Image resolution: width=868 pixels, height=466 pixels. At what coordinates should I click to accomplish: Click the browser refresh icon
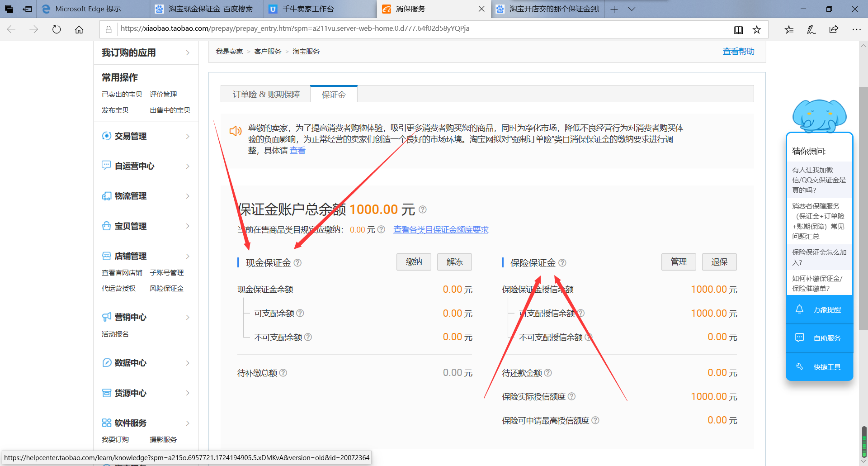pyautogui.click(x=57, y=30)
